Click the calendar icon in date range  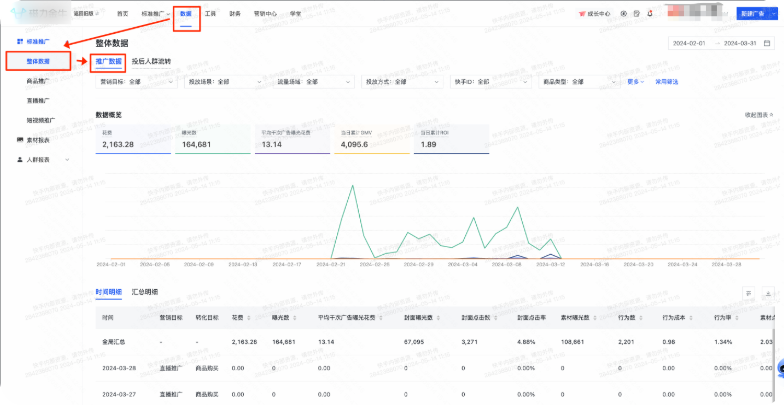click(765, 44)
